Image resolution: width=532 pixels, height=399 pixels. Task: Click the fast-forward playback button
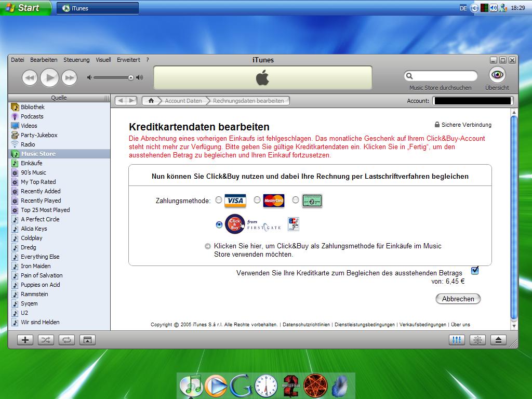[69, 78]
